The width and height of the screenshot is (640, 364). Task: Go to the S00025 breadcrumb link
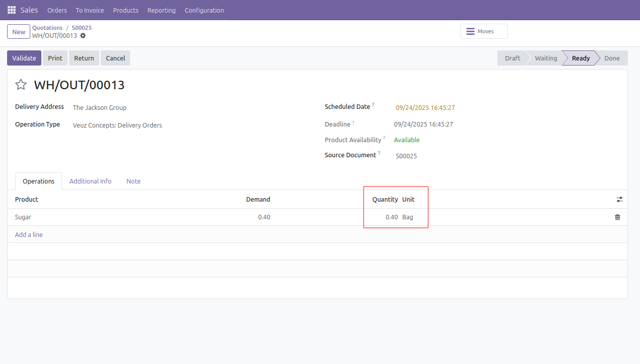point(82,28)
